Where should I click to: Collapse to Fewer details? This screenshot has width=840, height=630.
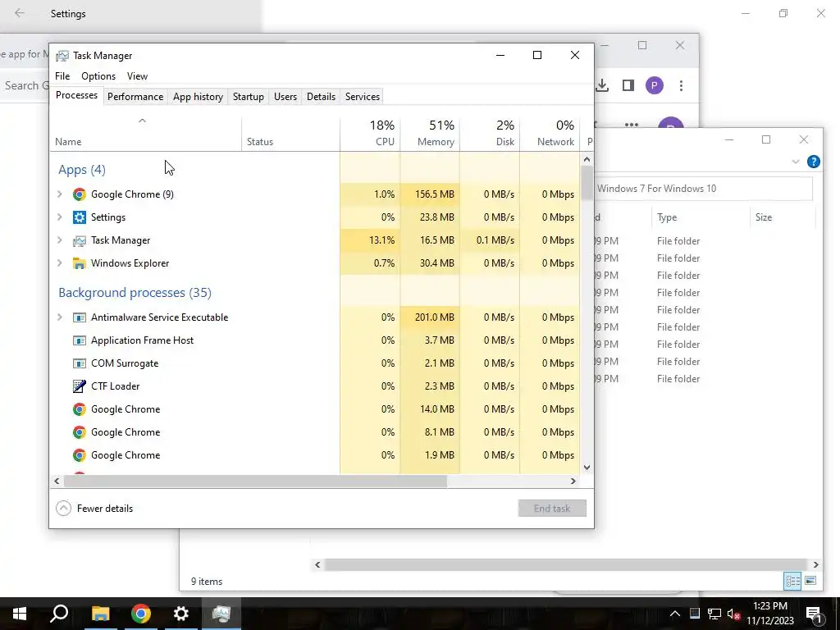[x=95, y=509]
